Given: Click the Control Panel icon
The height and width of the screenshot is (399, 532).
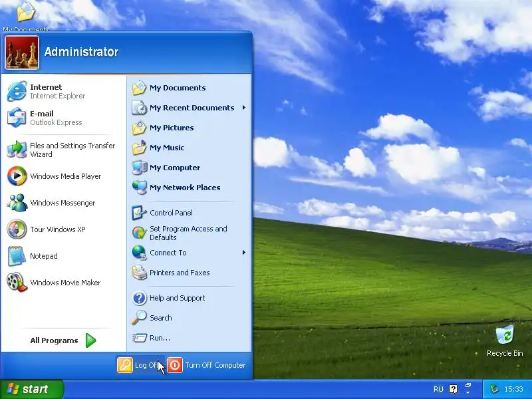Looking at the screenshot, I should (139, 213).
